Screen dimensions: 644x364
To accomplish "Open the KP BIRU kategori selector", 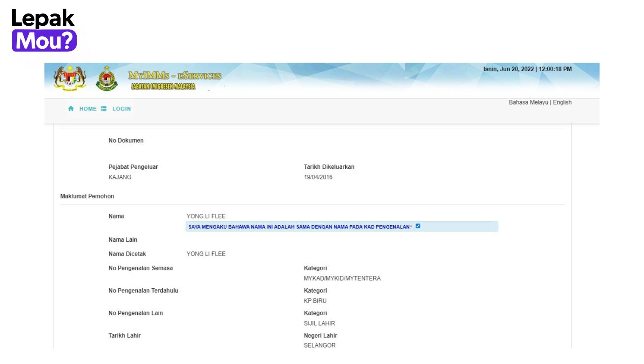I will pos(314,301).
